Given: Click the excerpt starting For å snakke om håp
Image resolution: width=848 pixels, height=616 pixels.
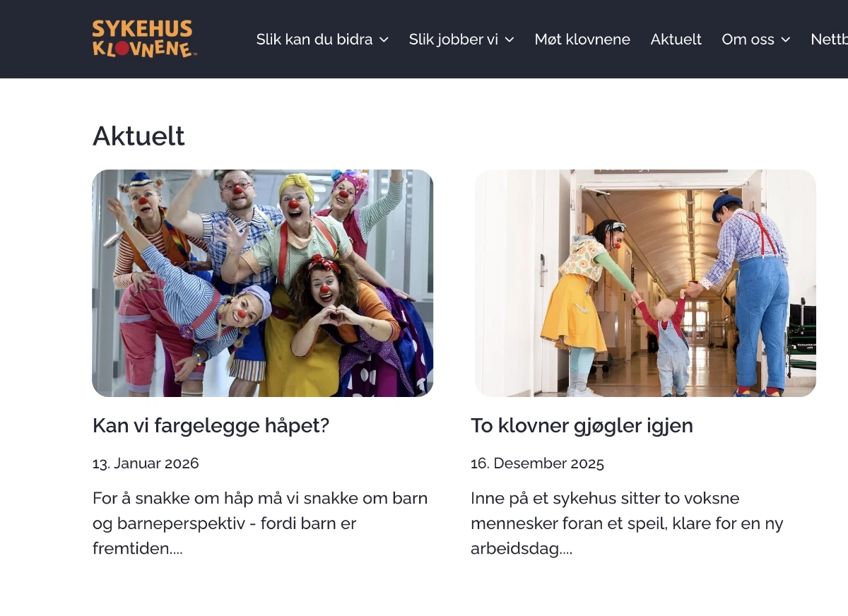Looking at the screenshot, I should point(260,523).
